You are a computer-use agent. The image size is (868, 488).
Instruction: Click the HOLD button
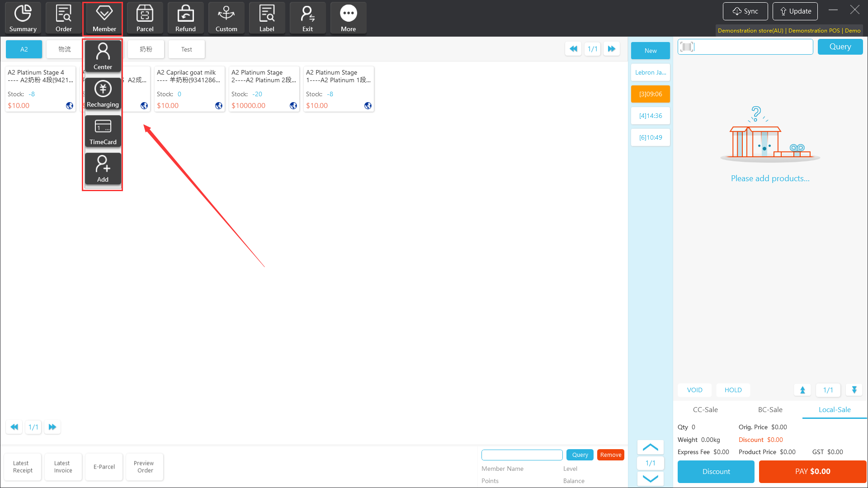pyautogui.click(x=733, y=390)
